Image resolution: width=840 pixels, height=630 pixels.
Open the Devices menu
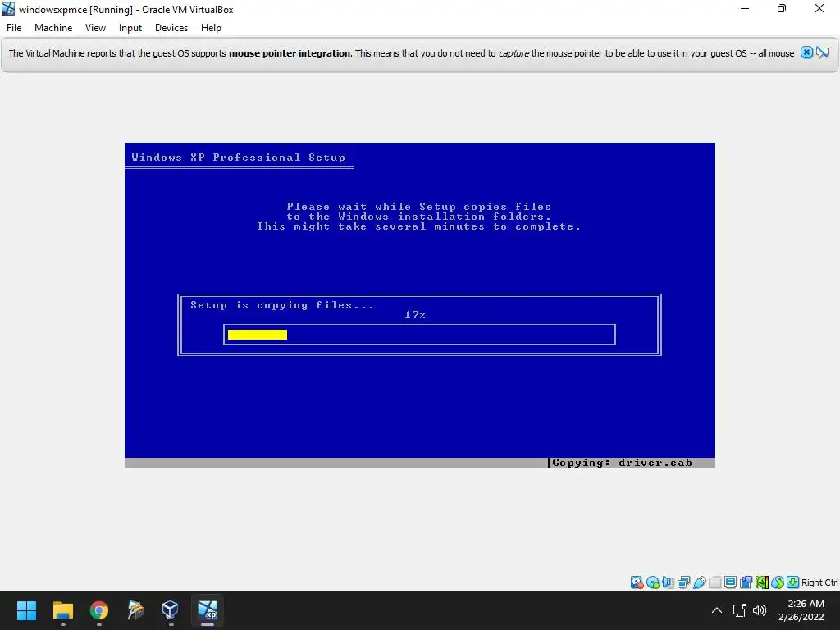pos(171,28)
